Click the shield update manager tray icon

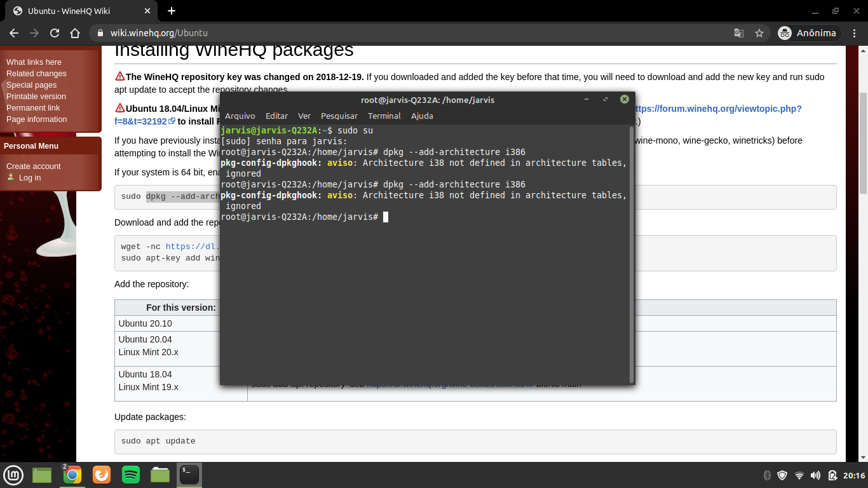click(782, 475)
